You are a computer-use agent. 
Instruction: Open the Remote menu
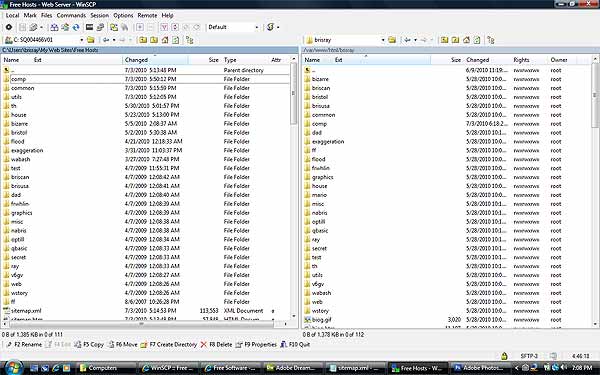pyautogui.click(x=147, y=15)
